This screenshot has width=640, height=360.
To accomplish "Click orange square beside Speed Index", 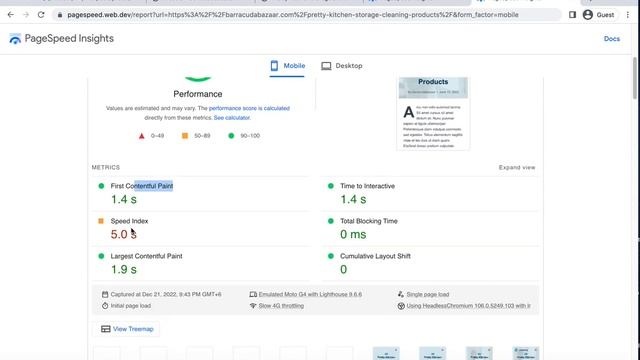I will (x=101, y=221).
